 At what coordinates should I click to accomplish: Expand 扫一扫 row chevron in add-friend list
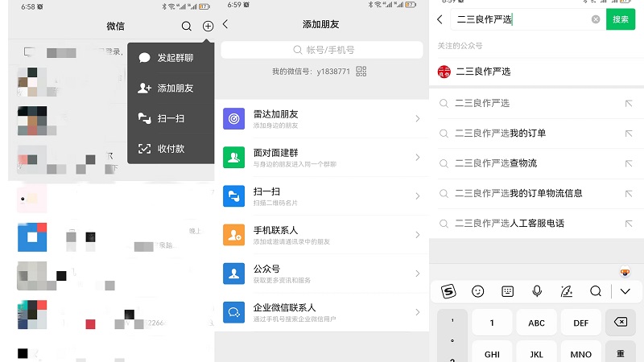[418, 195]
